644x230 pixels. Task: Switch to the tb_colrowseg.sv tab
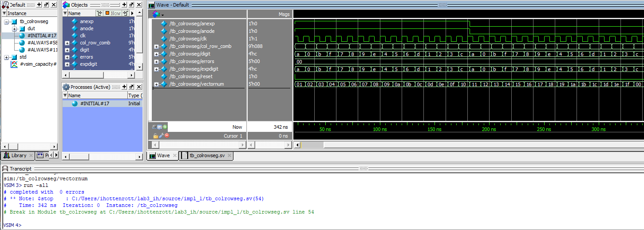click(x=207, y=156)
